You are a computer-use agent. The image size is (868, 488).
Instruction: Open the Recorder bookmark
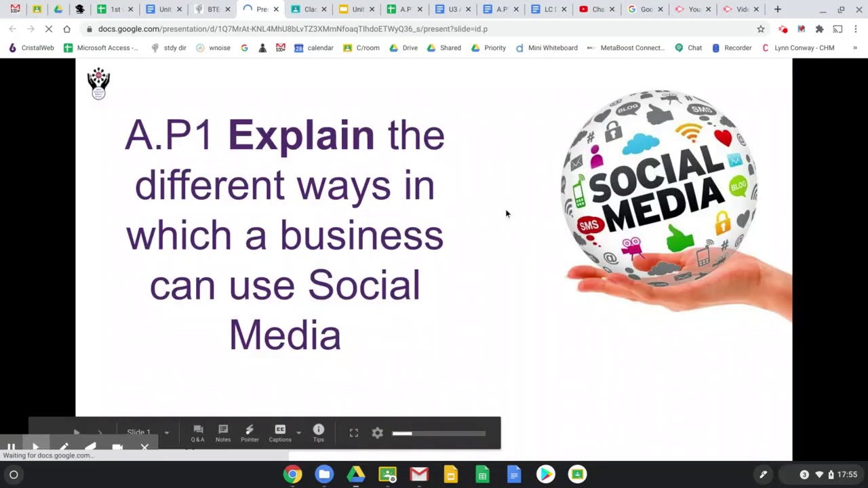[731, 48]
